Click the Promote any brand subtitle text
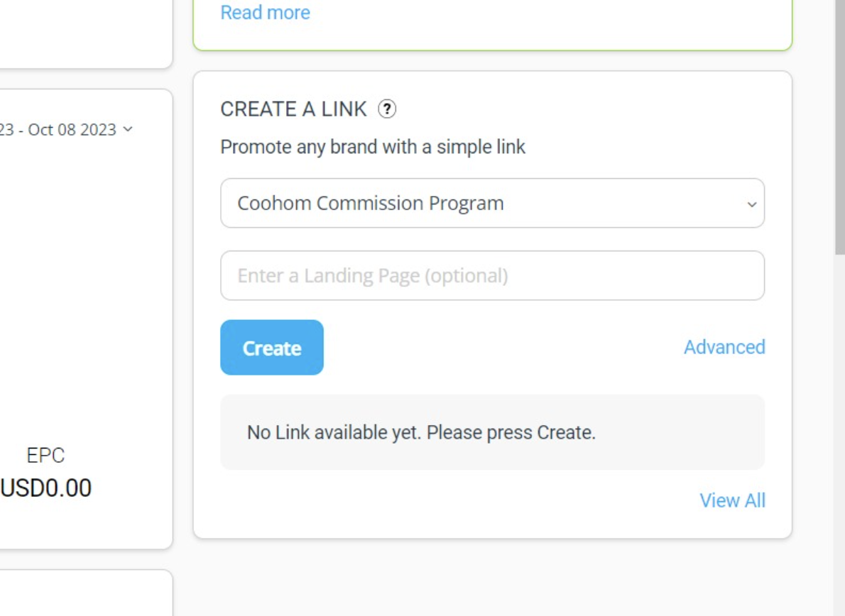This screenshot has width=845, height=616. (373, 147)
